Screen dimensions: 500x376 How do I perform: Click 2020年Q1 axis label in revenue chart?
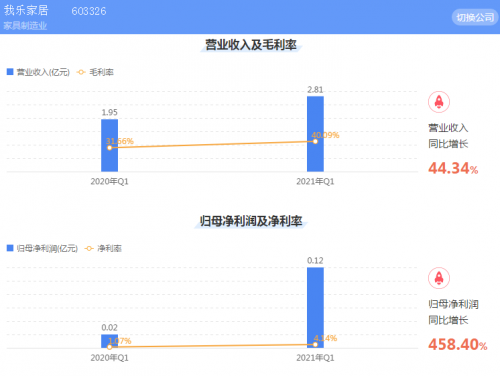[x=109, y=181]
